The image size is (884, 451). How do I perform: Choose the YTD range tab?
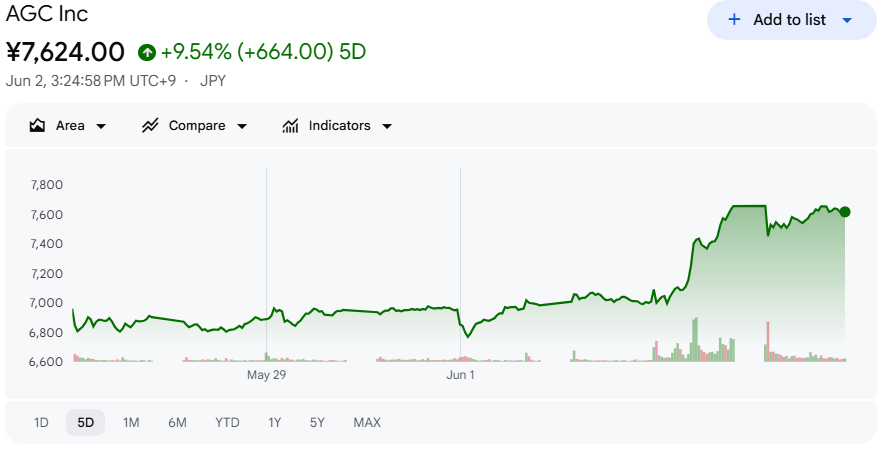coord(227,422)
